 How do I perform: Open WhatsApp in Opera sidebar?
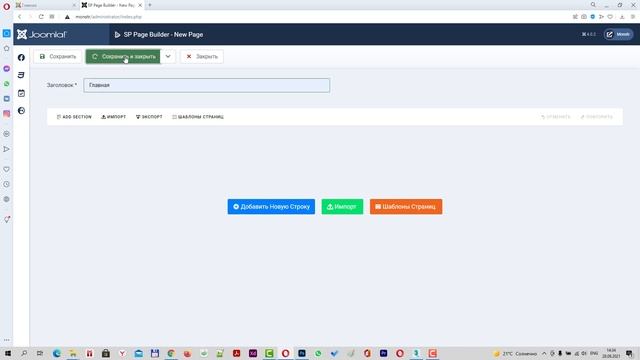point(7,84)
